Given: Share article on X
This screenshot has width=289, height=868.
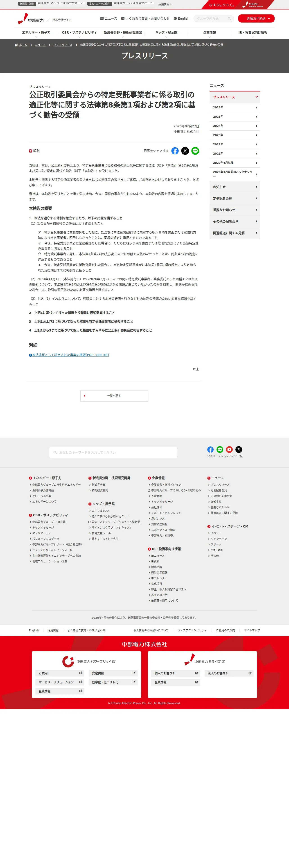Looking at the screenshot, I should [185, 151].
